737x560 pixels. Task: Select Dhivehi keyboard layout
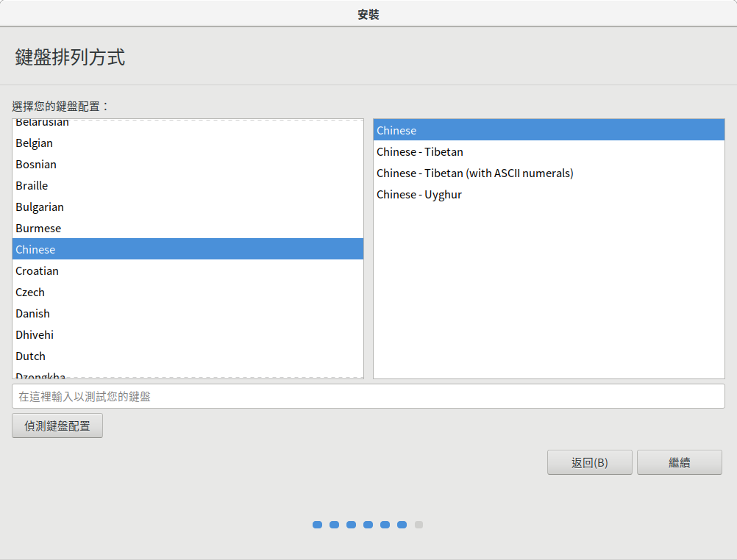[x=35, y=335]
